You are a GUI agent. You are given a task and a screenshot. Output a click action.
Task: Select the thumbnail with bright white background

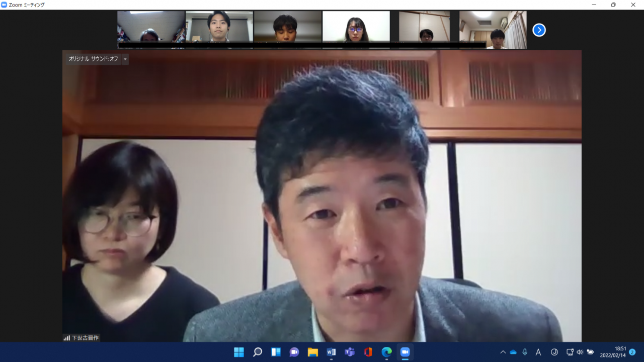click(356, 30)
